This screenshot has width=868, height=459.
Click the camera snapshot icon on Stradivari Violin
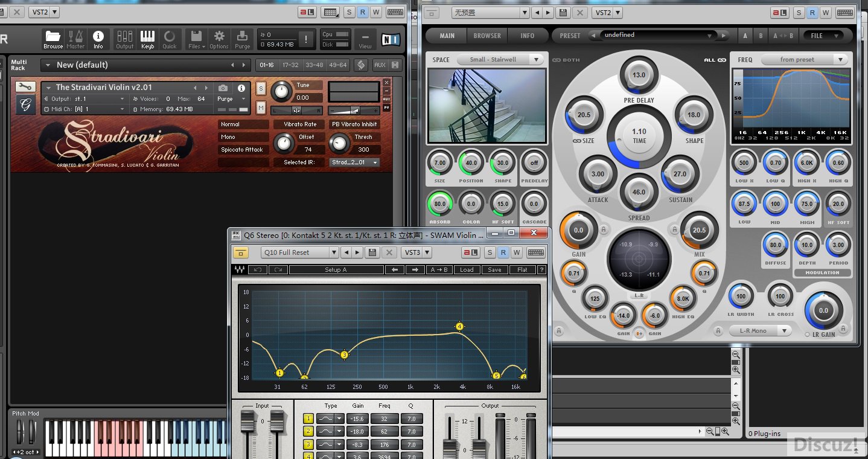point(223,88)
